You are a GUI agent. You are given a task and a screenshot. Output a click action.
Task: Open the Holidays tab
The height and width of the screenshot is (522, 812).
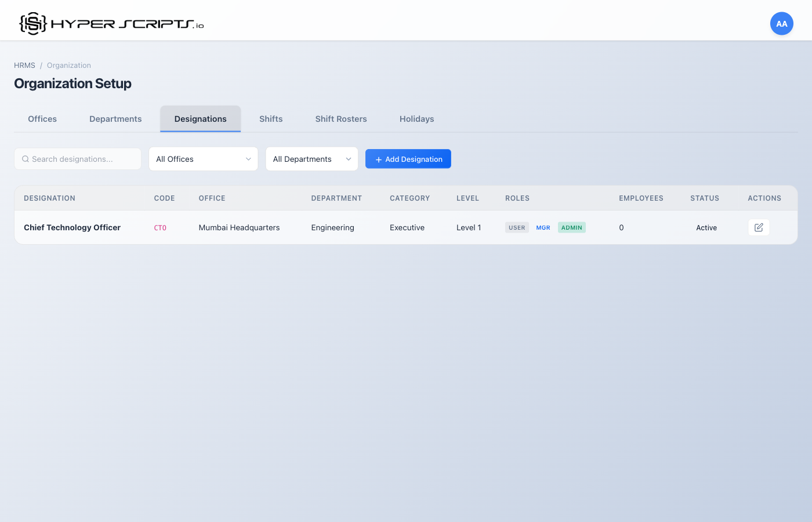(x=416, y=118)
